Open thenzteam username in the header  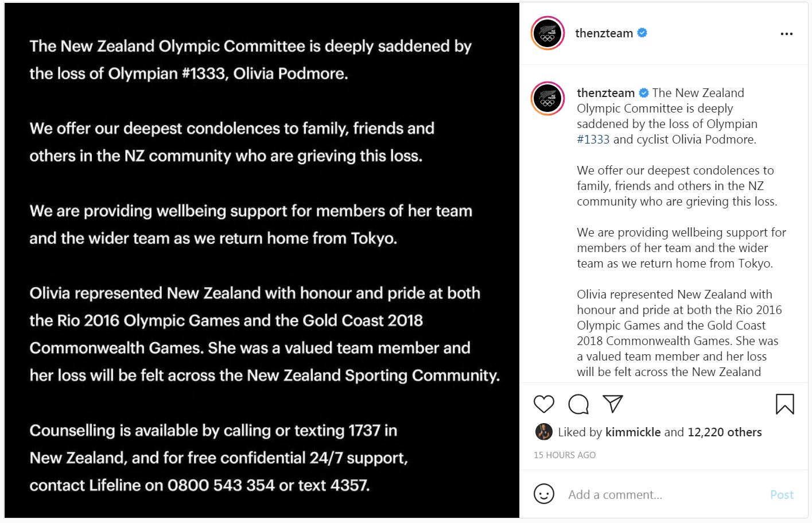click(x=604, y=33)
